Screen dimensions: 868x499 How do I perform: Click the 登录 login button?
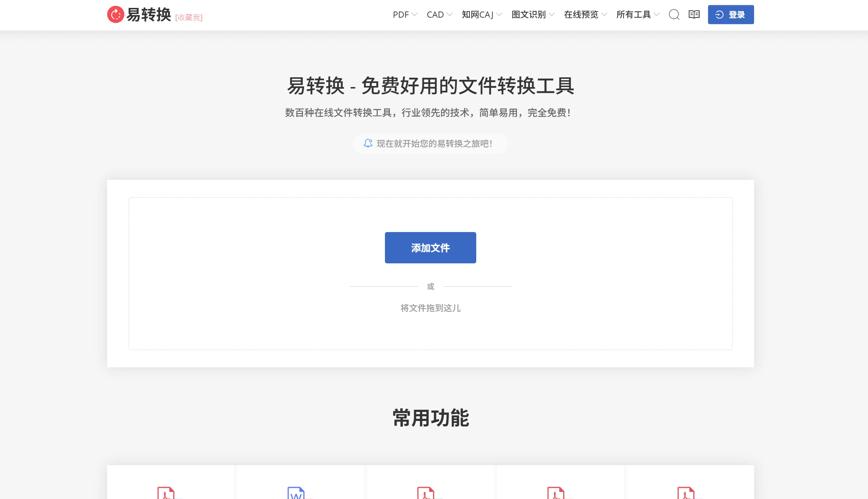tap(731, 15)
